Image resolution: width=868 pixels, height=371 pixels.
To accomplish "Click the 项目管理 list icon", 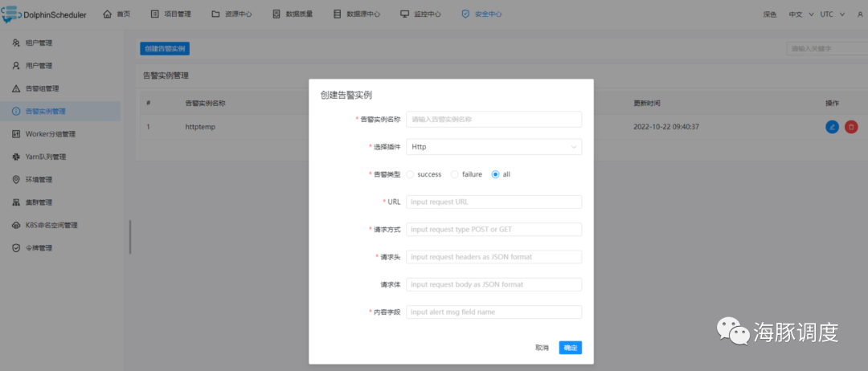I will click(x=155, y=14).
